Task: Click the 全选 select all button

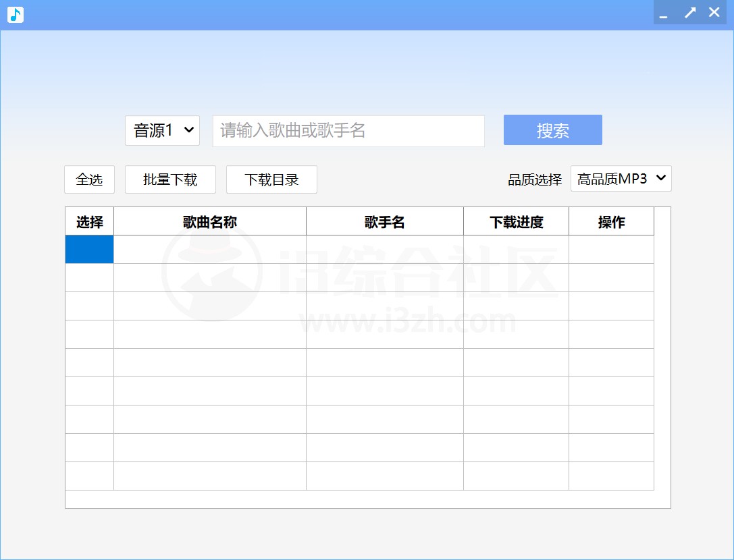Action: (x=89, y=179)
